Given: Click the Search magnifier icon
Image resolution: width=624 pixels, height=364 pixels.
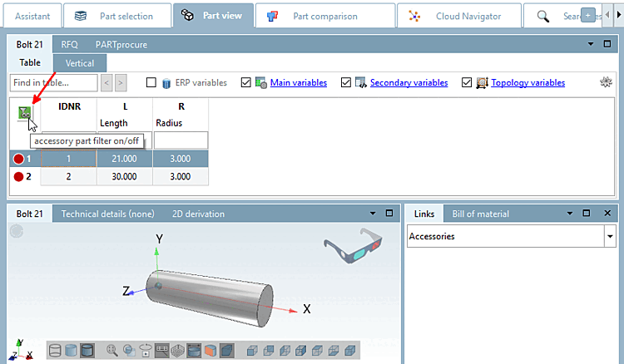Looking at the screenshot, I should click(542, 16).
